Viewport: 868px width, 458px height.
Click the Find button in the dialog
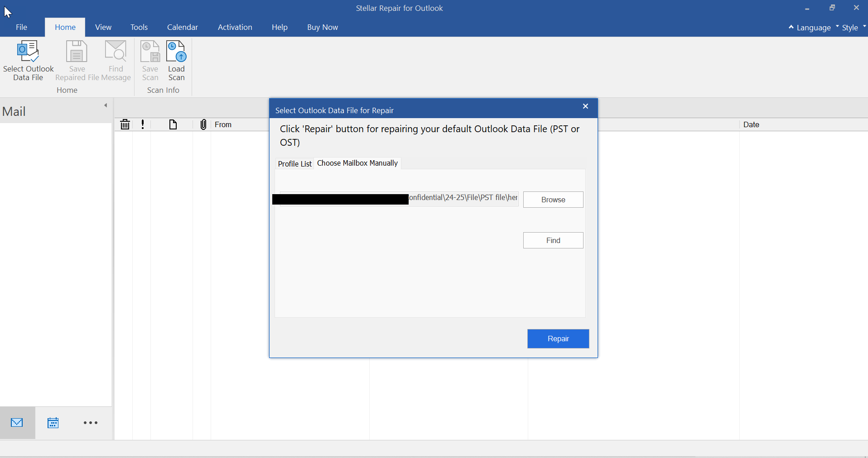tap(553, 240)
